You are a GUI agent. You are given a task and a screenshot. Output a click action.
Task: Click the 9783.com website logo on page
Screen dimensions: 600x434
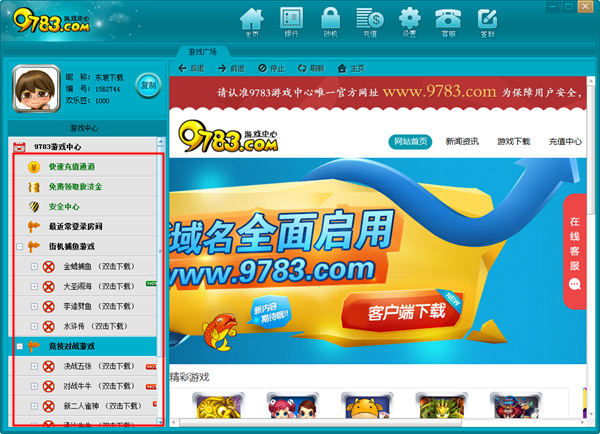click(228, 137)
